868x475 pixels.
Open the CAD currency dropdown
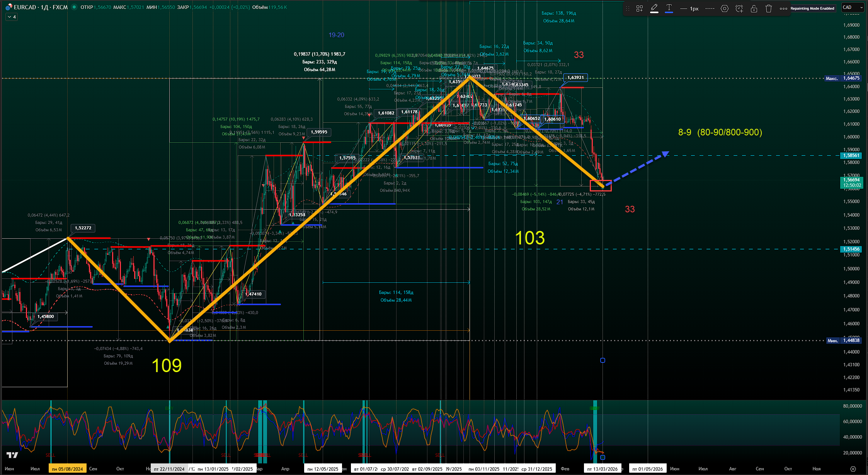click(853, 7)
